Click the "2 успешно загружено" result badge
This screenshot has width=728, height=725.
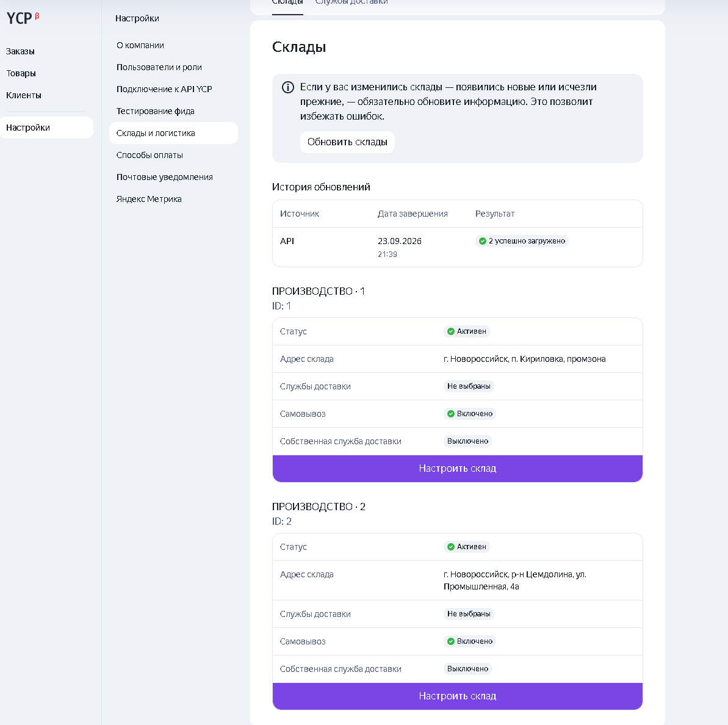[x=522, y=241]
